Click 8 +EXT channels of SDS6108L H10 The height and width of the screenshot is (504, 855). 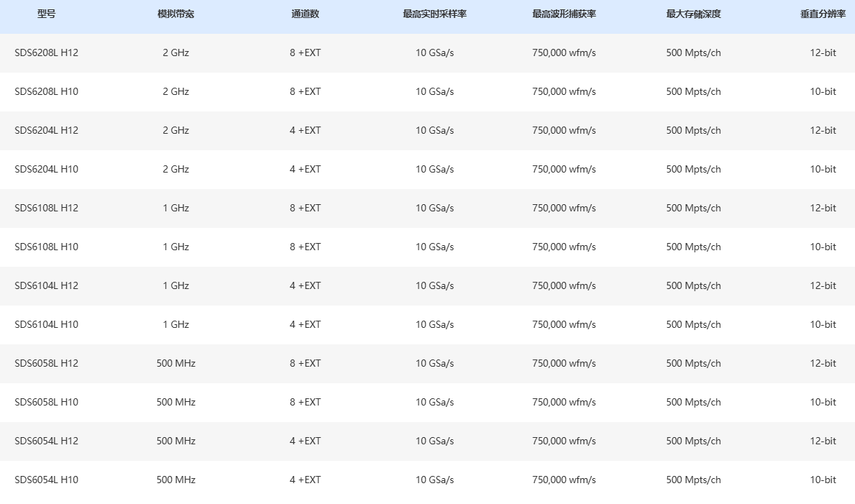306,247
